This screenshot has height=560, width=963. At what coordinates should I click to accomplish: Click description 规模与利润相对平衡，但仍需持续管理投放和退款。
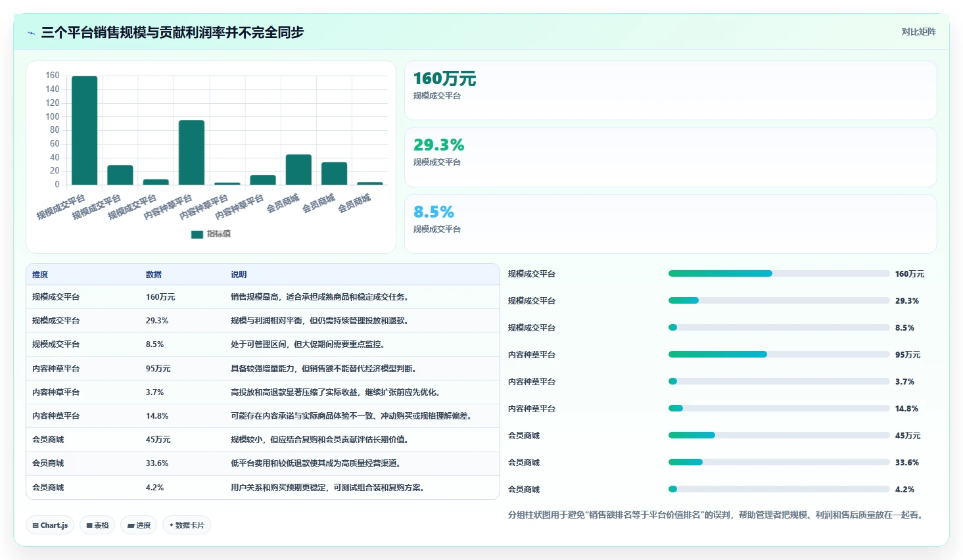[321, 321]
